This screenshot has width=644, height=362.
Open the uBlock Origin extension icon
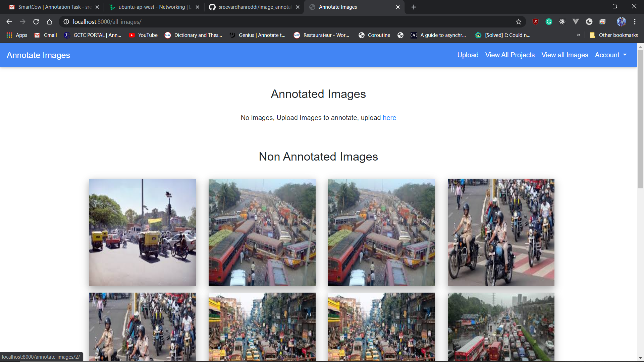click(535, 22)
